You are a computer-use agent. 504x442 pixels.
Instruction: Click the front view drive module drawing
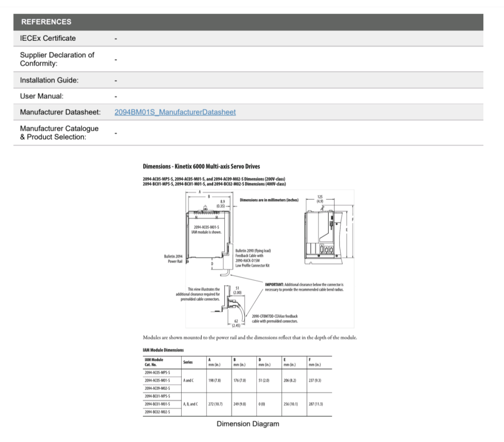point(207,236)
